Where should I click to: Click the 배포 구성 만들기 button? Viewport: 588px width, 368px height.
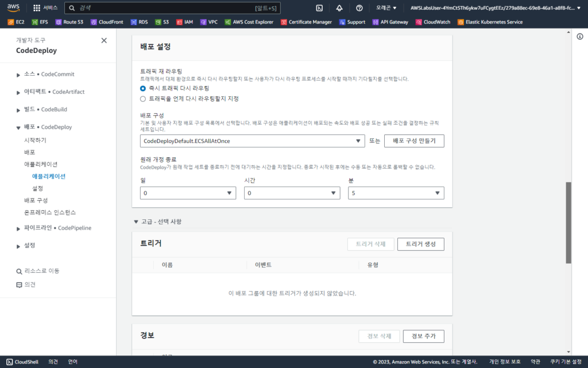(x=414, y=141)
